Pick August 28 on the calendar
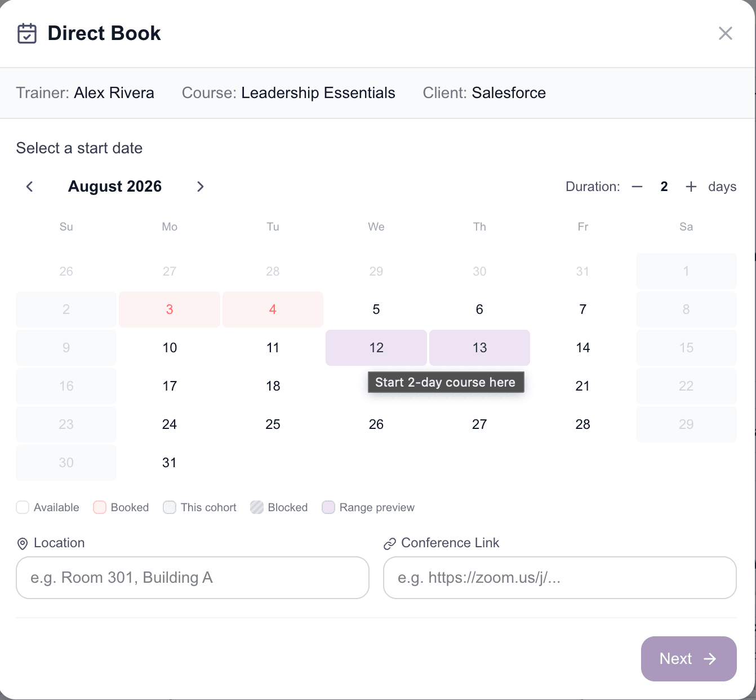Image resolution: width=756 pixels, height=700 pixels. pos(583,424)
